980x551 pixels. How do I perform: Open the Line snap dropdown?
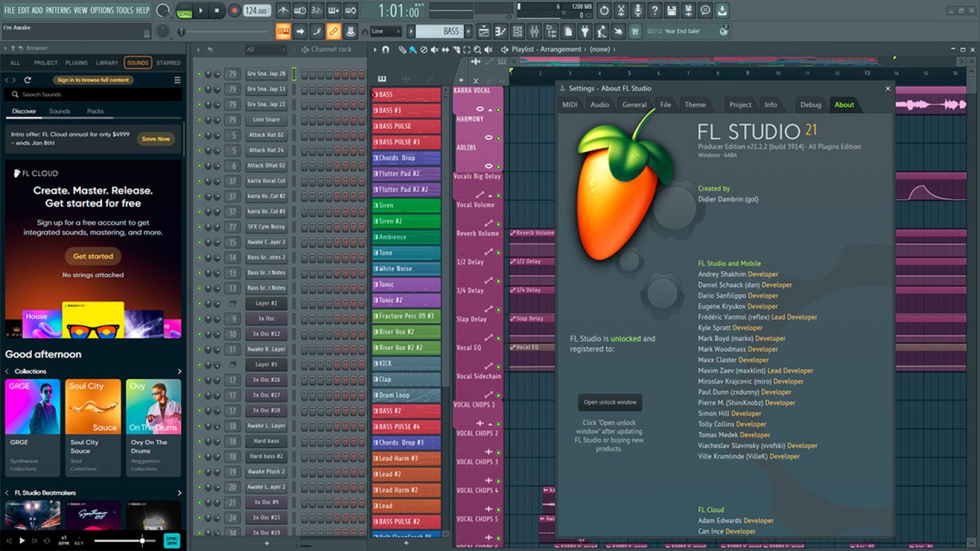point(386,31)
